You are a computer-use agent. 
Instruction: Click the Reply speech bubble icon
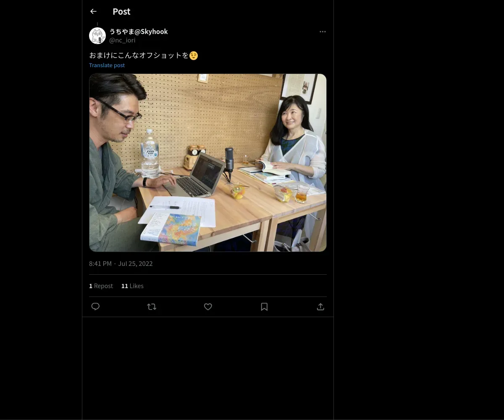coord(95,307)
